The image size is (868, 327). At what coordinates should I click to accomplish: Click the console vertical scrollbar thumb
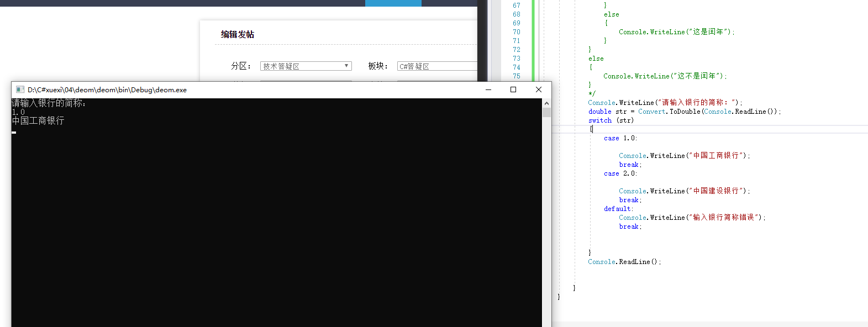(x=546, y=113)
